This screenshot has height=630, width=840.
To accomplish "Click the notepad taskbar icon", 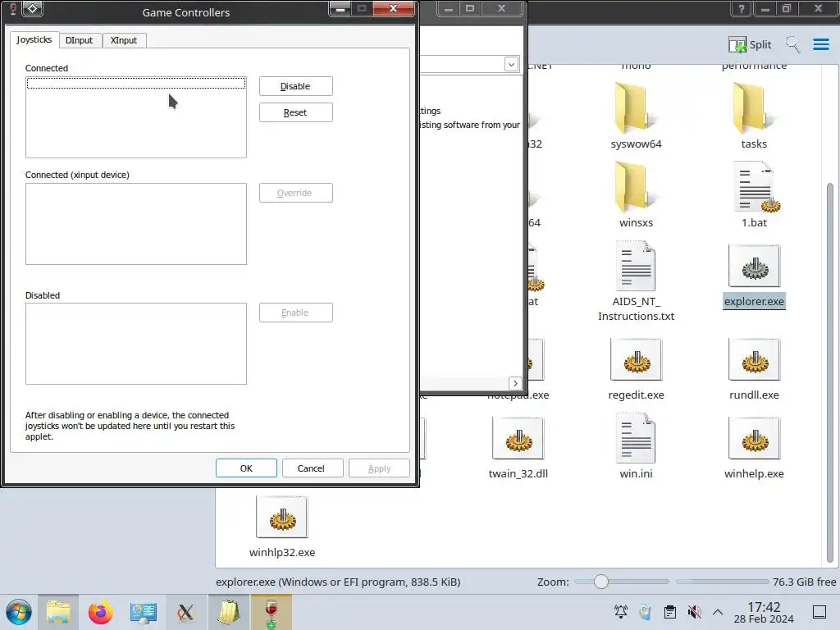I will [x=229, y=612].
